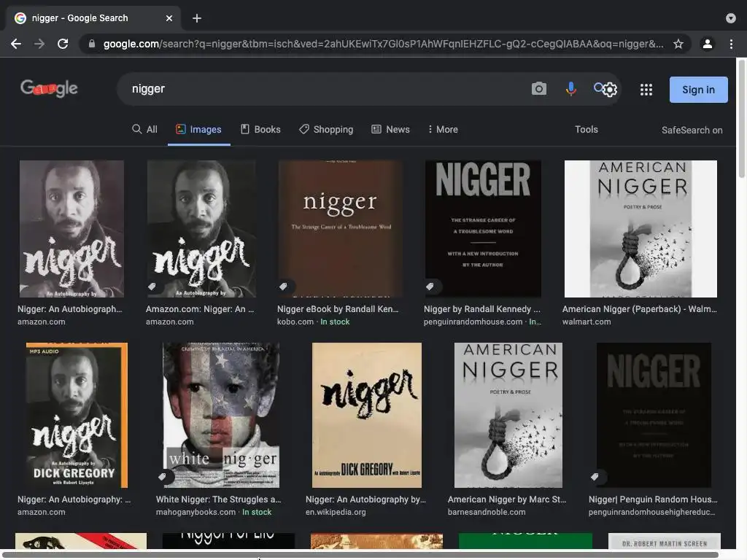Click the en.wikipedia.org source link
This screenshot has height=560, width=747.
coord(336,513)
